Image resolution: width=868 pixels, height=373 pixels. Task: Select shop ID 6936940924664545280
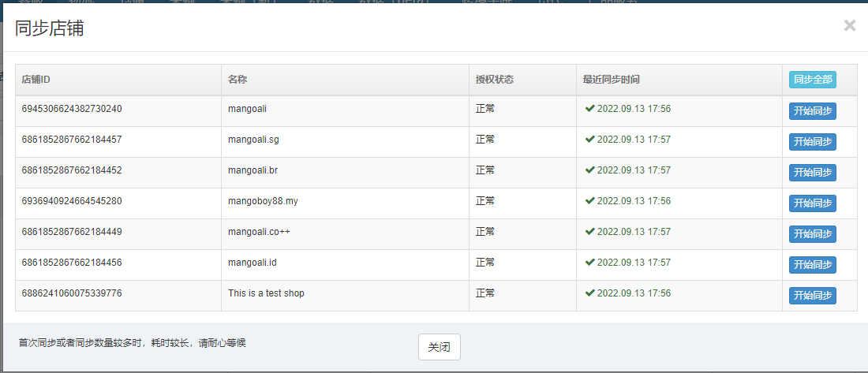71,201
